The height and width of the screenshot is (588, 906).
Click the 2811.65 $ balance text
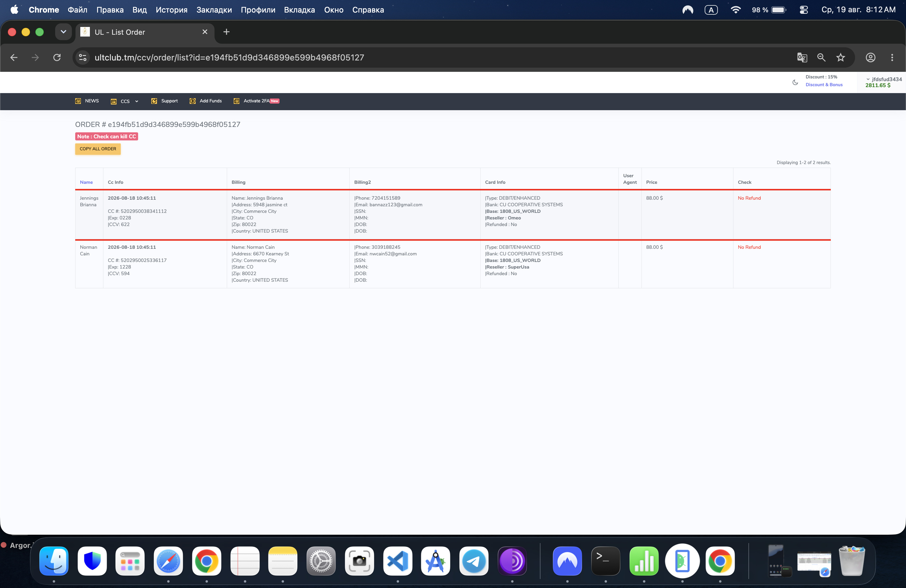[878, 85]
